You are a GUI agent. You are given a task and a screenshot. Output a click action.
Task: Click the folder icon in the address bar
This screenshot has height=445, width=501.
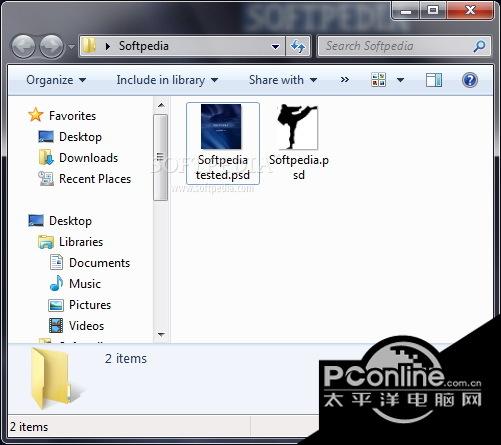click(89, 46)
